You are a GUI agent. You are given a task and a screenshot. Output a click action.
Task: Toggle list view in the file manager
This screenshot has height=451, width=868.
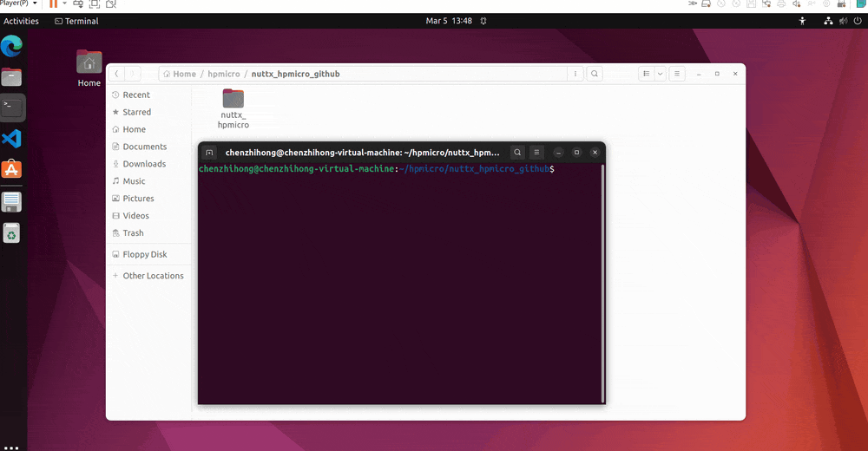(646, 74)
